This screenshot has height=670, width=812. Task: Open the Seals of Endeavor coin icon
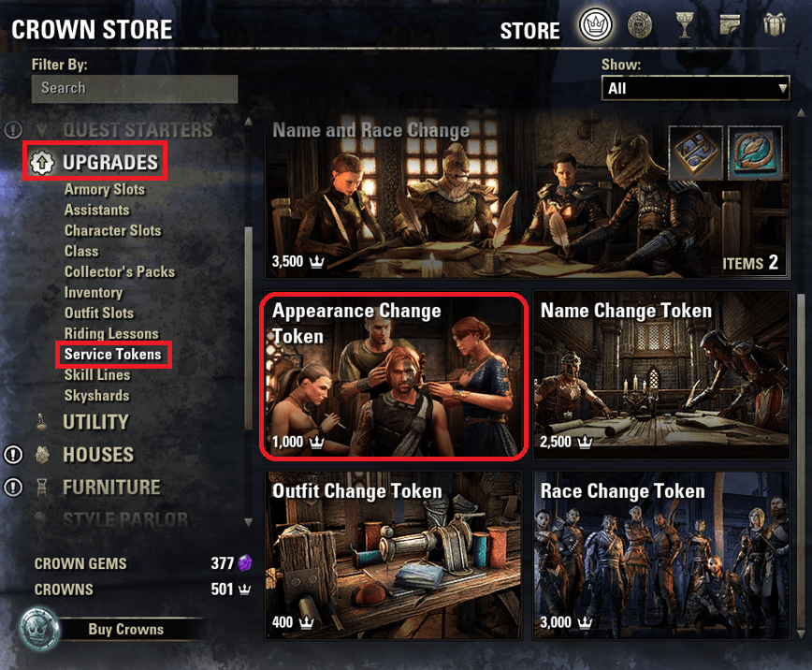point(640,25)
